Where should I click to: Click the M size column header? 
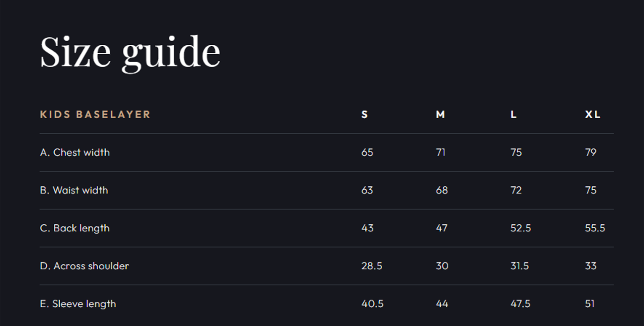pos(440,114)
